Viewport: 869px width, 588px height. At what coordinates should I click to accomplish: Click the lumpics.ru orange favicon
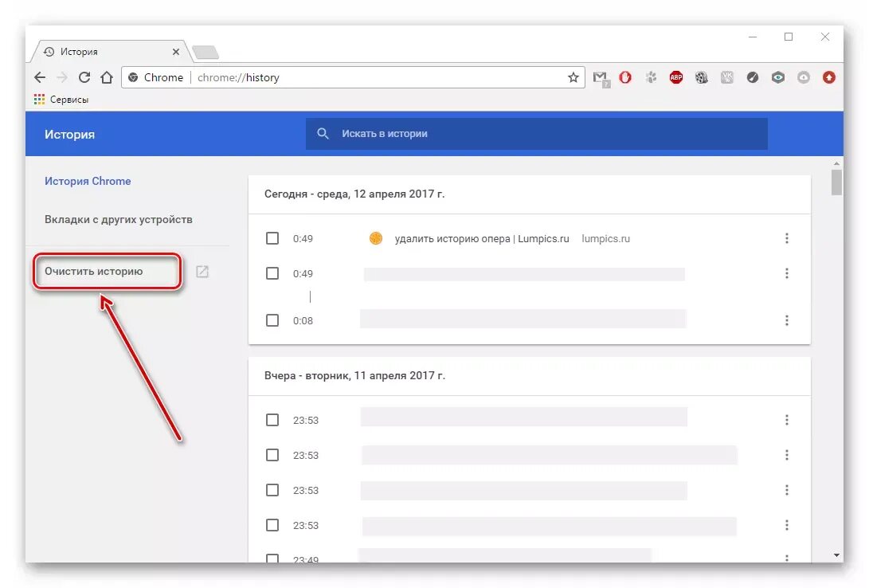point(376,238)
